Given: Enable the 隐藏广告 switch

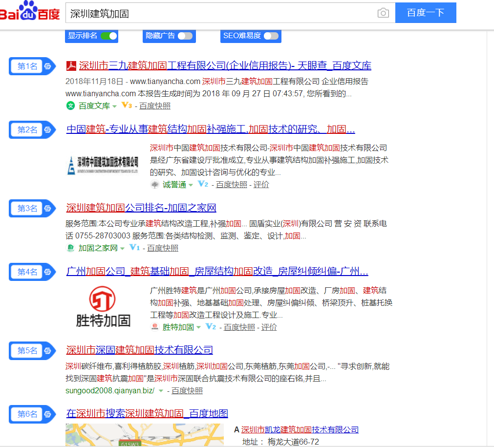Looking at the screenshot, I should click(x=185, y=36).
